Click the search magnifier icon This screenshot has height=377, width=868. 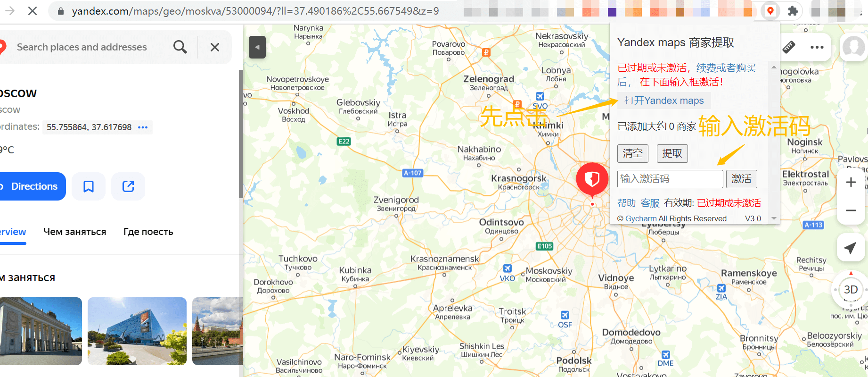tap(180, 47)
